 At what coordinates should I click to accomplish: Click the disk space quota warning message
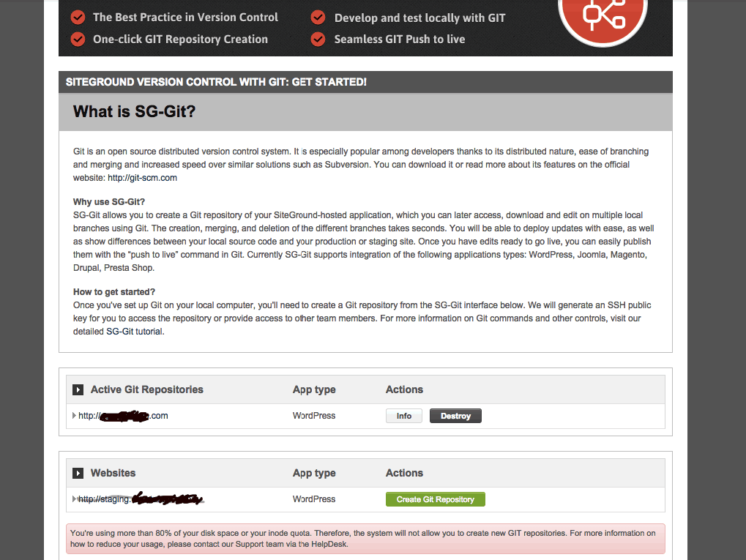(365, 539)
